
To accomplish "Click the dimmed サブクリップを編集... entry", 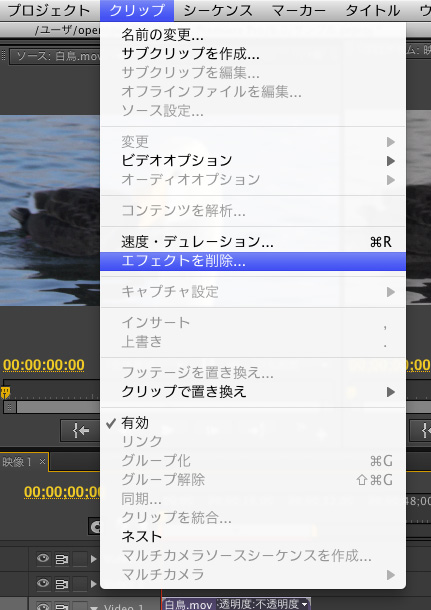I will pos(253,73).
